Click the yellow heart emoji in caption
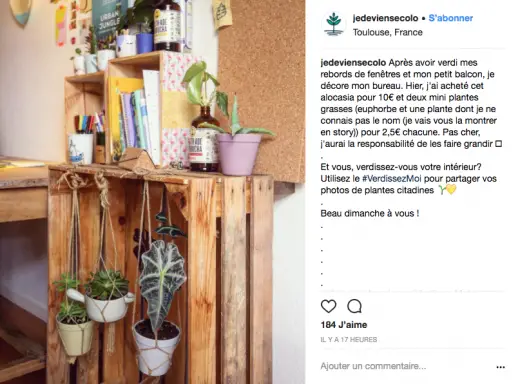Image resolution: width=520 pixels, height=384 pixels. click(x=451, y=190)
